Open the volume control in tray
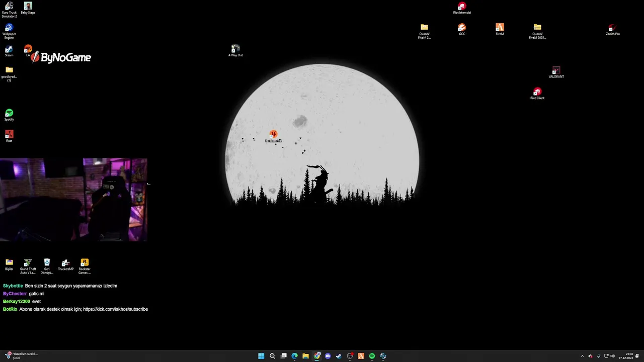 [612, 356]
